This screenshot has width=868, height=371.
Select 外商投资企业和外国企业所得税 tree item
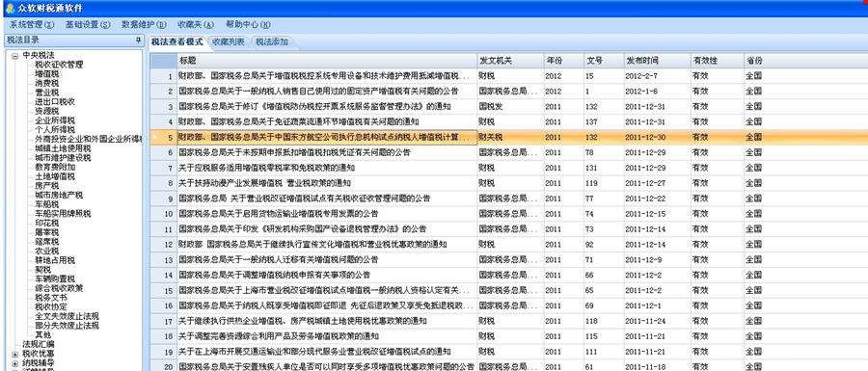click(x=88, y=140)
